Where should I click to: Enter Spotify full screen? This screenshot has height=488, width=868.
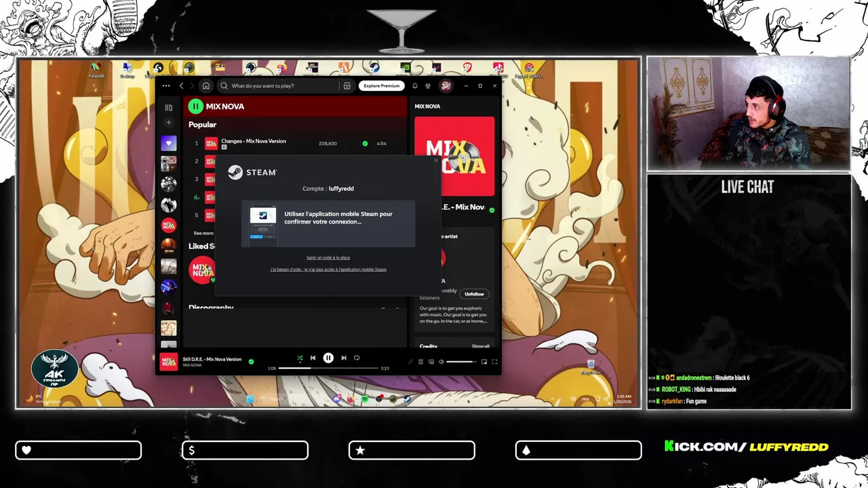pos(494,362)
